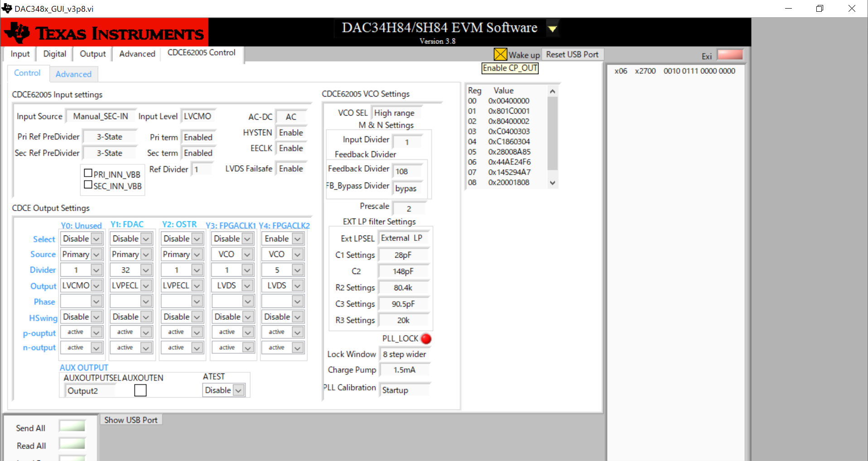868x461 pixels.
Task: Click the Lock Window 8 step wider selector
Action: point(404,354)
